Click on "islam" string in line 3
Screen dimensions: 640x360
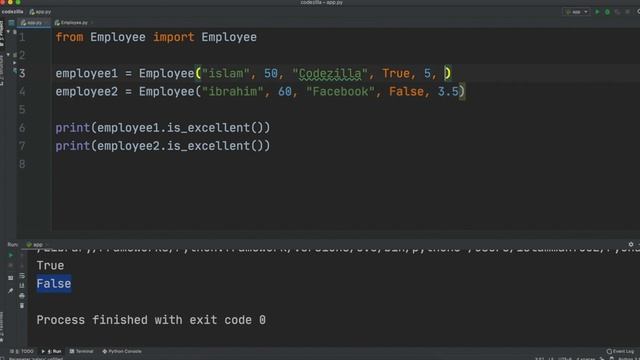pyautogui.click(x=225, y=73)
